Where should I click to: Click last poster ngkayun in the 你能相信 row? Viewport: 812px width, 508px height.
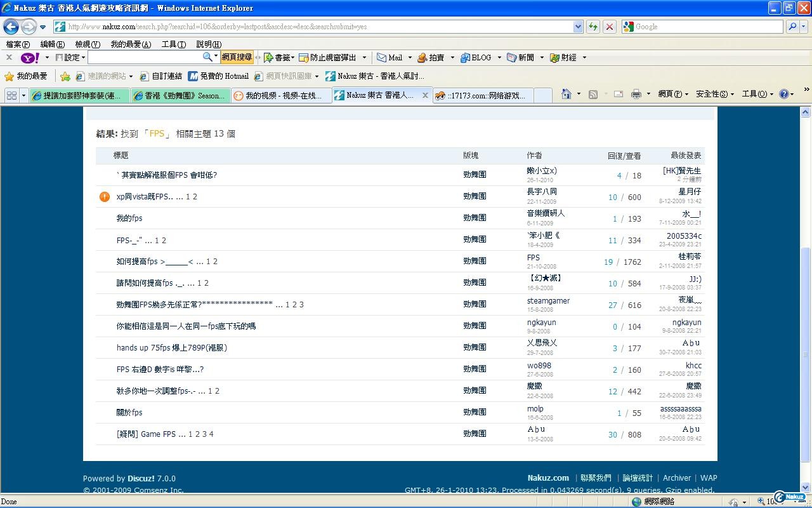pyautogui.click(x=687, y=323)
